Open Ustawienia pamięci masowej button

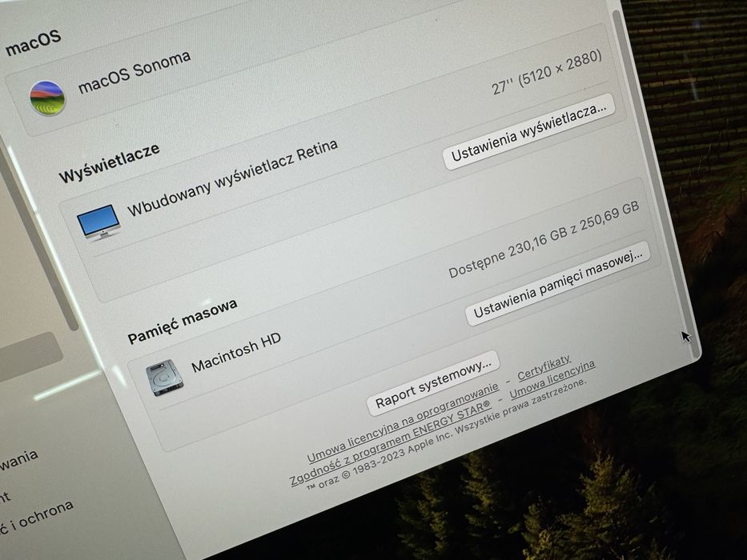(x=558, y=284)
